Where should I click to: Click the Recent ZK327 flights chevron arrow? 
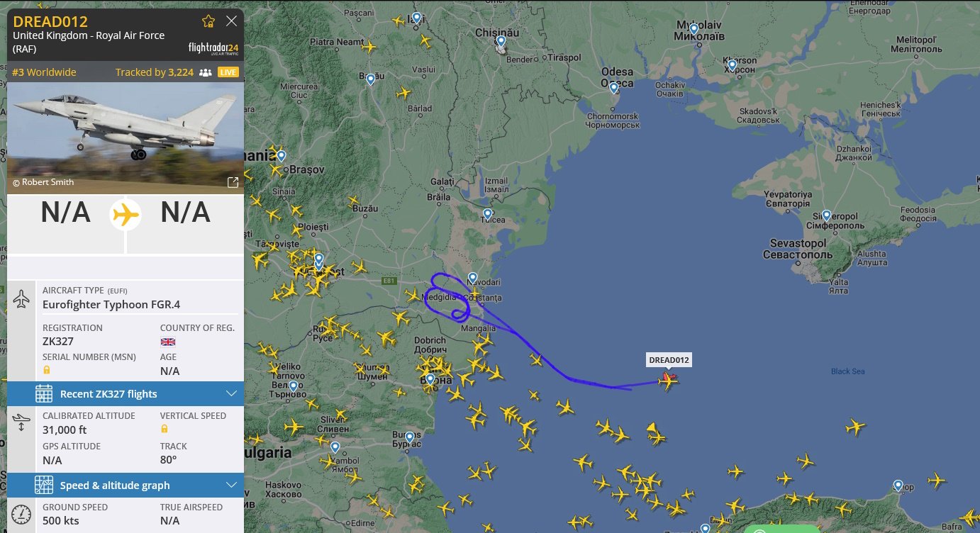click(x=231, y=393)
